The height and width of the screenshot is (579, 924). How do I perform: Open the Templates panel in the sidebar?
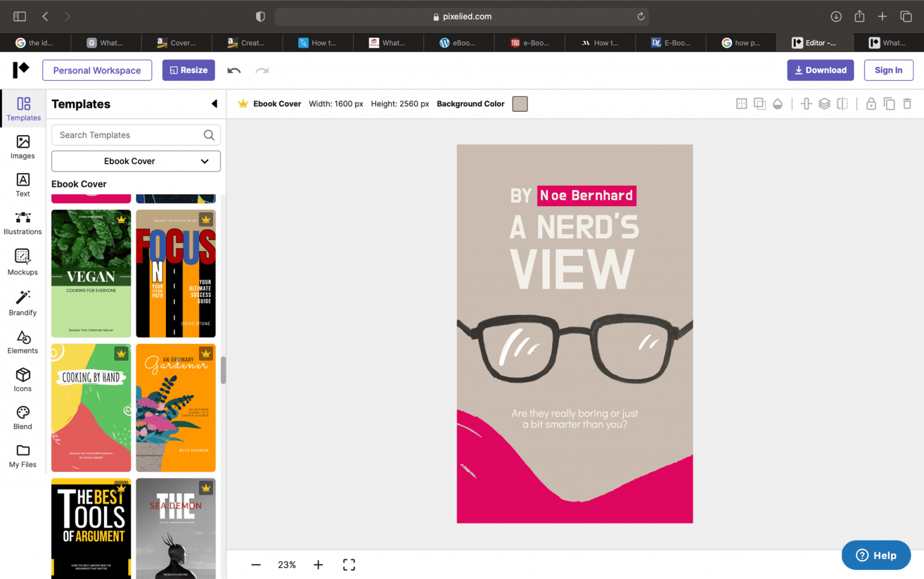coord(22,109)
